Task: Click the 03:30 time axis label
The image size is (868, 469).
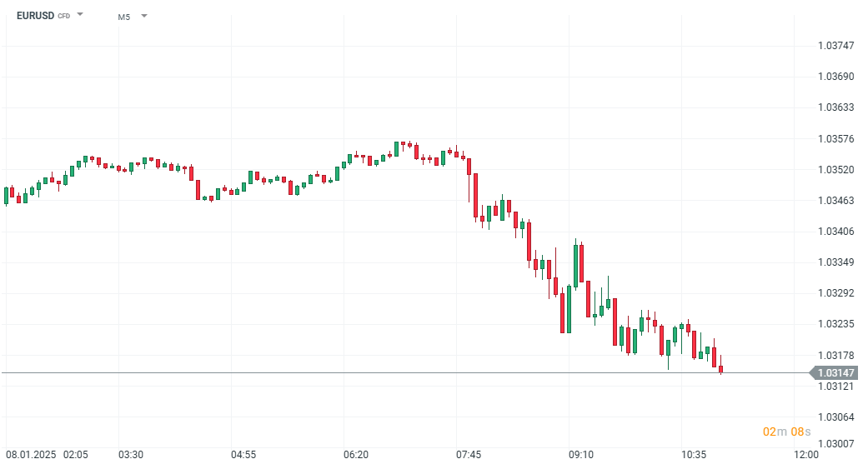Action: pos(131,455)
